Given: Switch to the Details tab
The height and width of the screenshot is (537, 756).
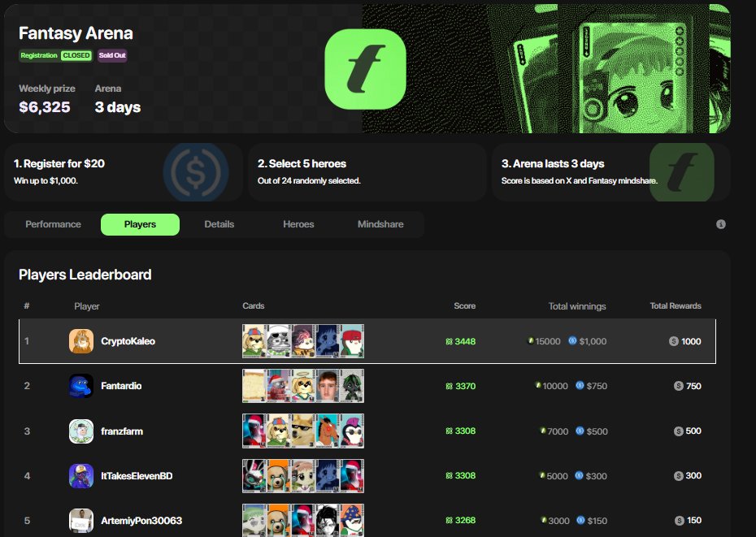Looking at the screenshot, I should pos(219,224).
